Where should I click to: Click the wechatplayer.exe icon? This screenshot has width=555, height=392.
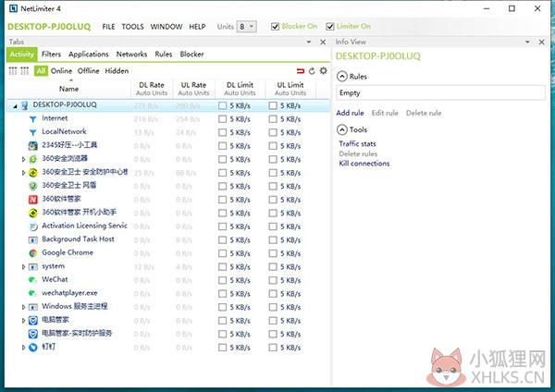point(32,293)
